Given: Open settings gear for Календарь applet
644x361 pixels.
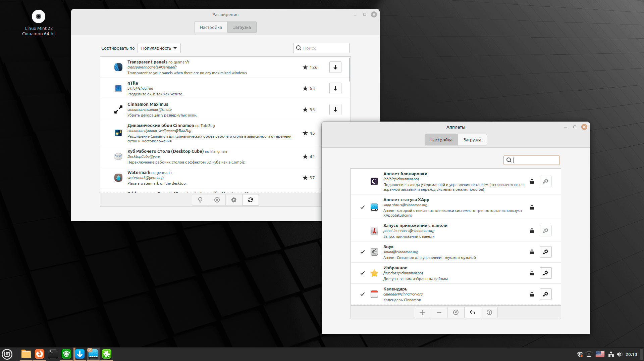Looking at the screenshot, I should click(546, 294).
